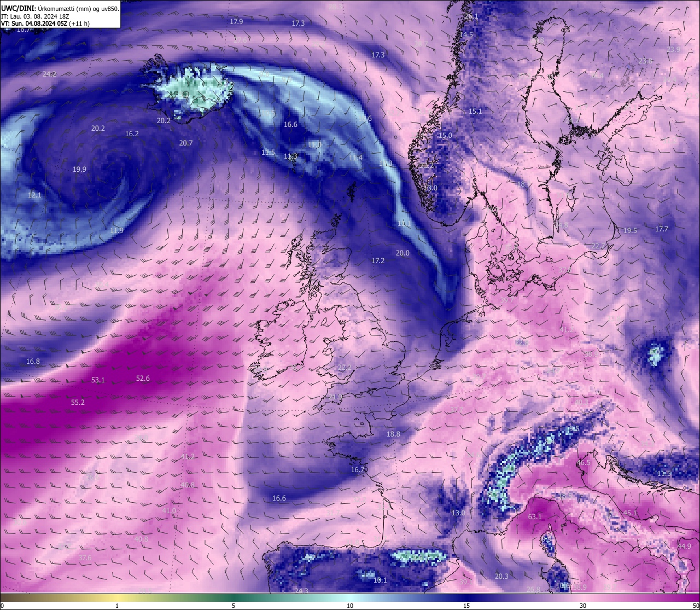Screen dimensions: 700x610
Task: Click the 12.1 map label
Action: pos(34,195)
